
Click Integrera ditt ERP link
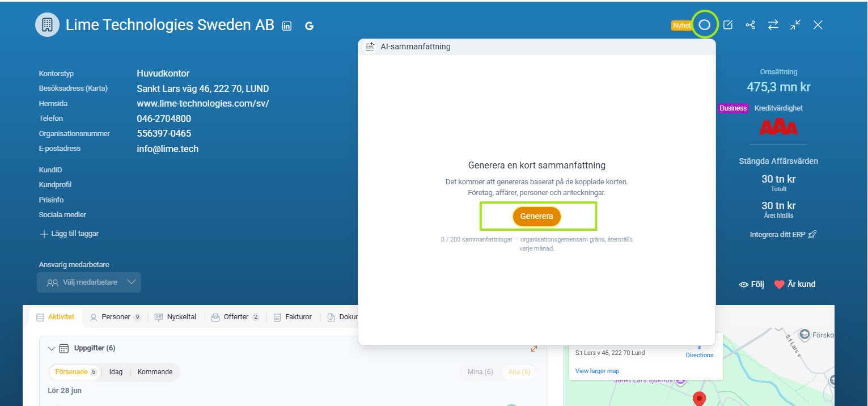[783, 234]
